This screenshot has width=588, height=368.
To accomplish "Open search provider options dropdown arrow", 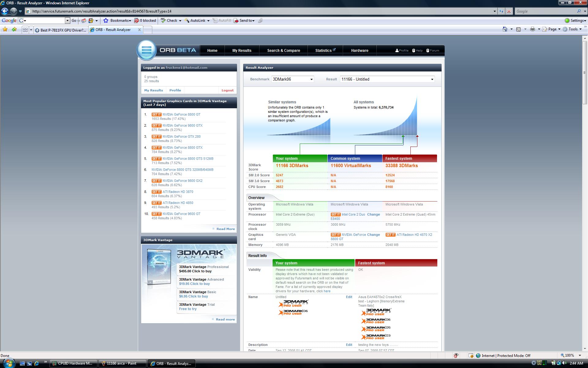I will pyautogui.click(x=585, y=11).
